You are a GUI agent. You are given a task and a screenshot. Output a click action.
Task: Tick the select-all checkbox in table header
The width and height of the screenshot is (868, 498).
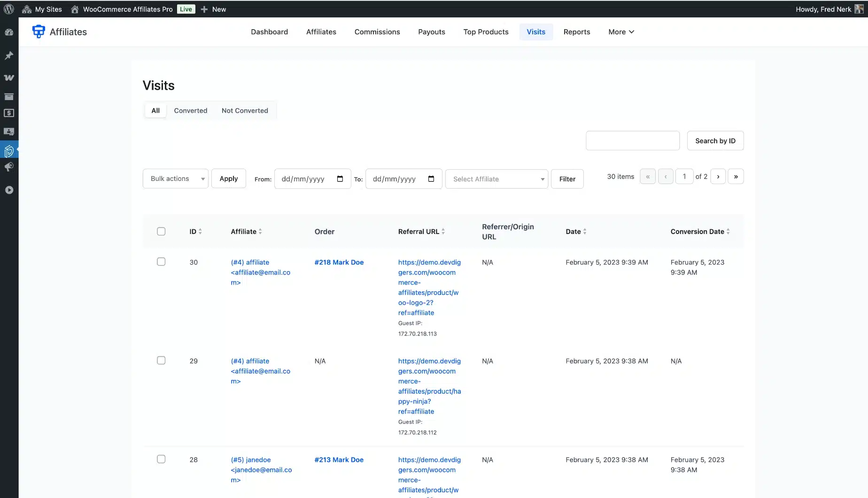[161, 231]
